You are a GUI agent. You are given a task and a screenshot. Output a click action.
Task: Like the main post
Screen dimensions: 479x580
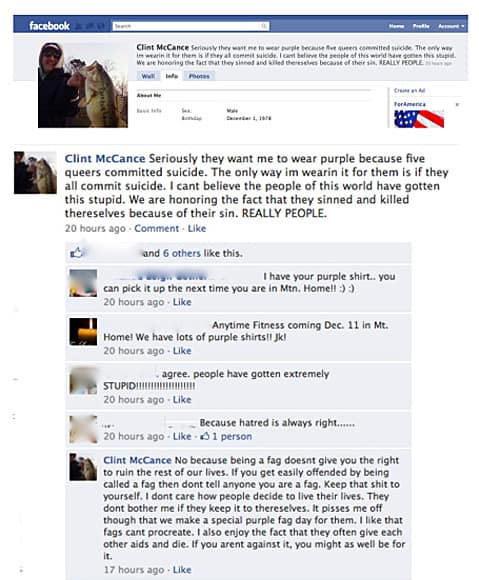tap(197, 229)
